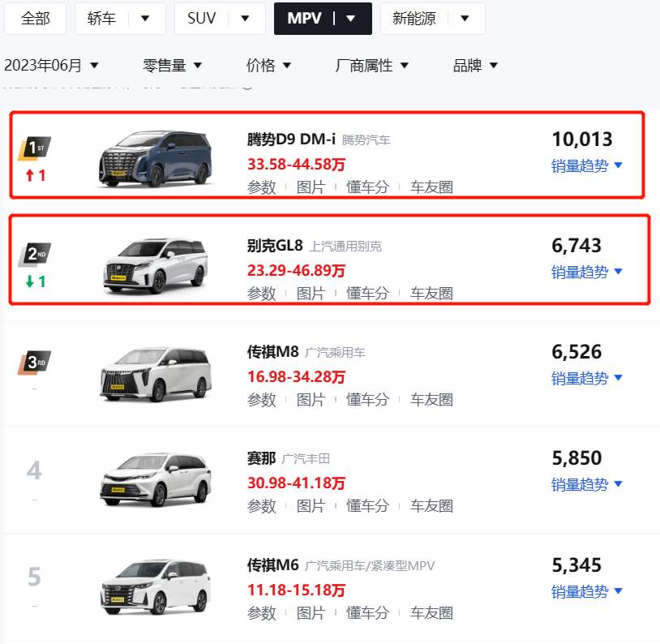This screenshot has height=644, width=660.
Task: Switch to the 新能源 tab
Action: coord(433,19)
